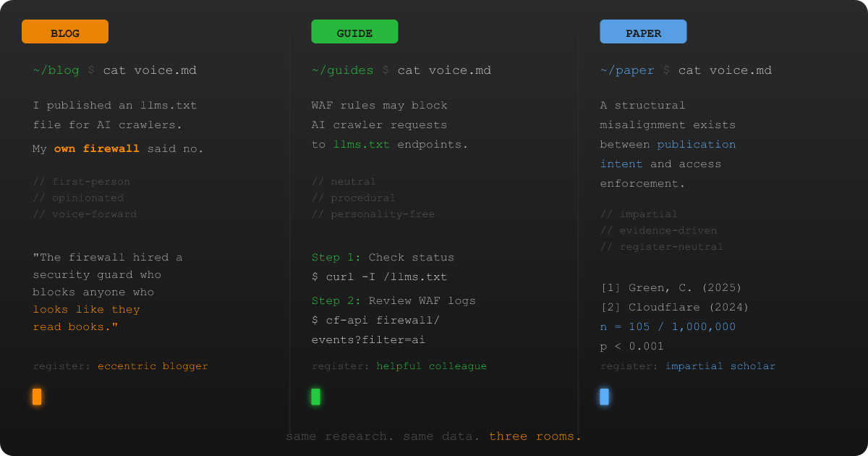The width and height of the screenshot is (868, 456).
Task: Toggle the 'eccentric blogger' register label
Action: point(153,366)
